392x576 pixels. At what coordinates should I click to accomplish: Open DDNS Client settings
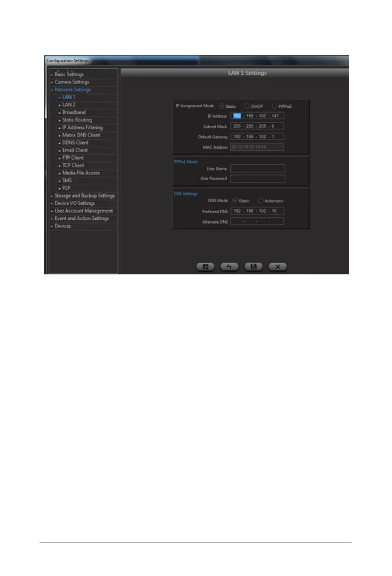(x=75, y=143)
